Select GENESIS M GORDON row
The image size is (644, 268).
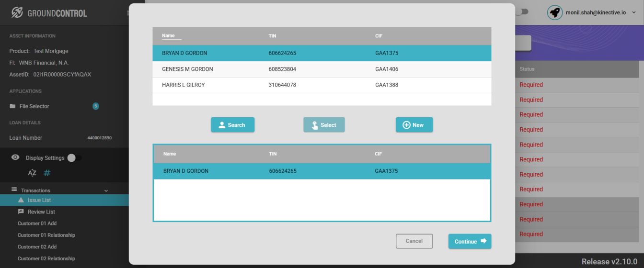pos(322,69)
